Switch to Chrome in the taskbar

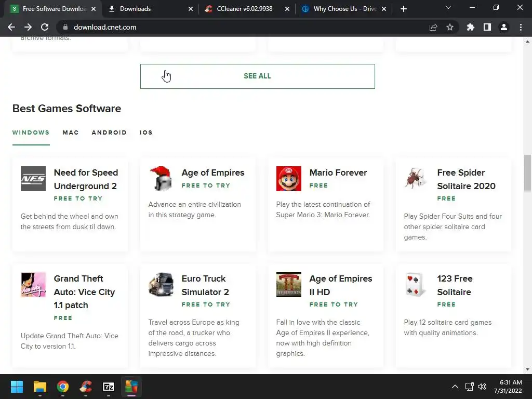(x=63, y=387)
